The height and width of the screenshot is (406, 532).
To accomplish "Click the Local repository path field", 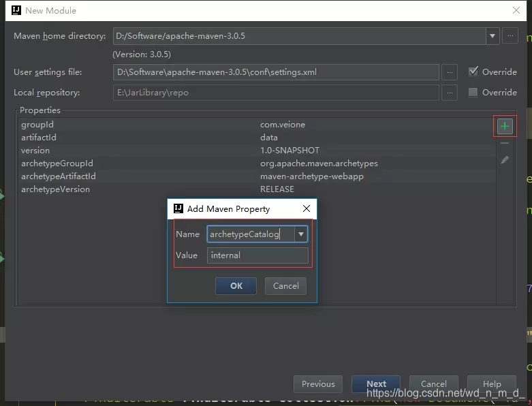I will click(x=276, y=92).
